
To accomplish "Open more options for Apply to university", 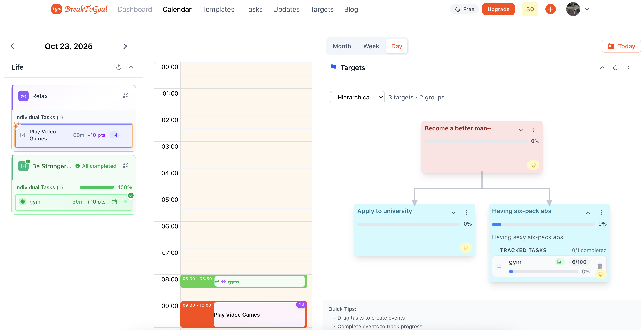I will 466,213.
